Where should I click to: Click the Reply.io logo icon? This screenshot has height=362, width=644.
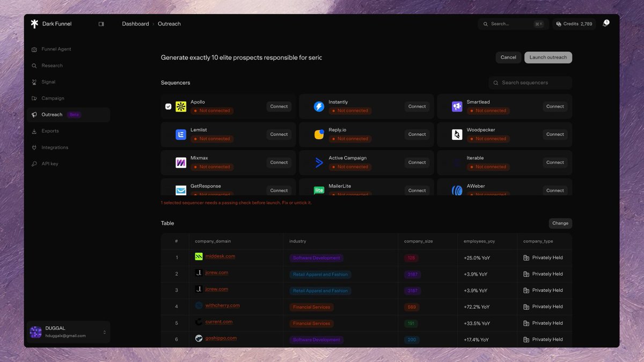(319, 135)
